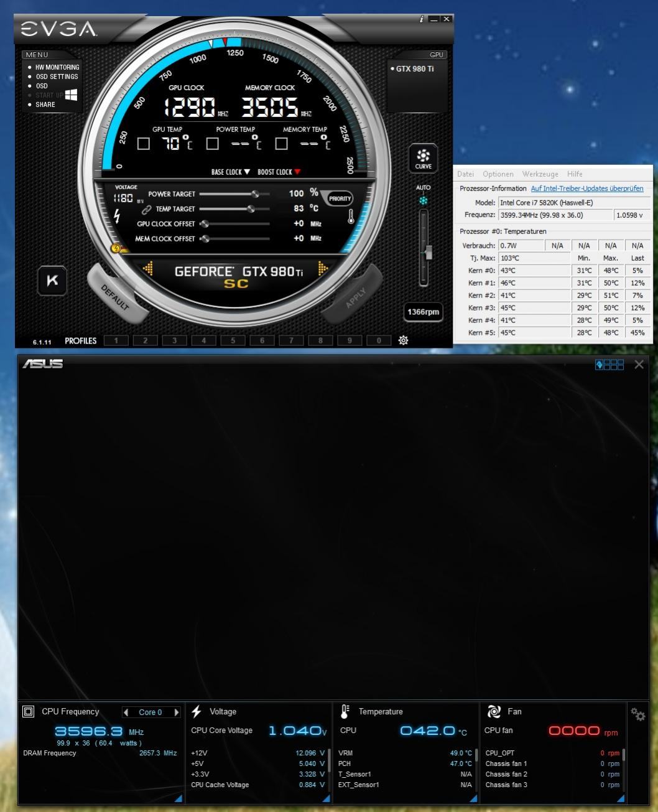
Task: Click the DRAM Frequency value 2657.3 MHz
Action: pos(158,753)
